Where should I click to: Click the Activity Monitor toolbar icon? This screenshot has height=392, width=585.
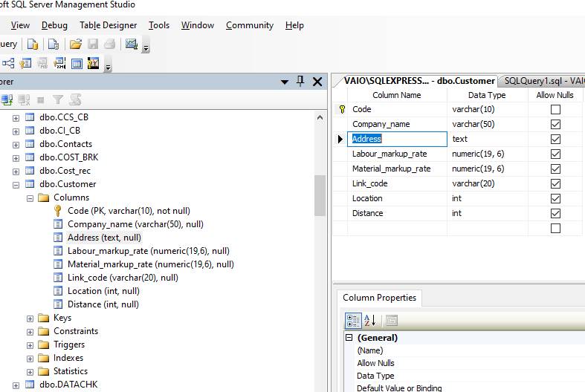132,45
